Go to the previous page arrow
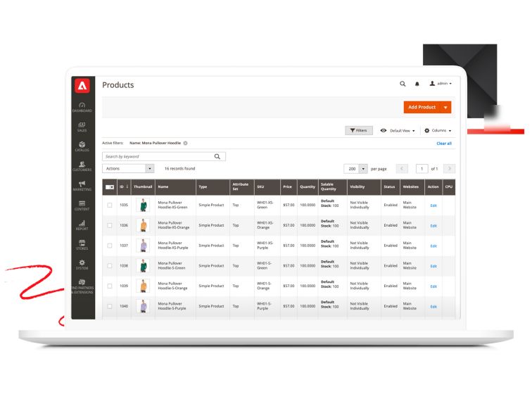This screenshot has width=532, height=399. tap(402, 169)
